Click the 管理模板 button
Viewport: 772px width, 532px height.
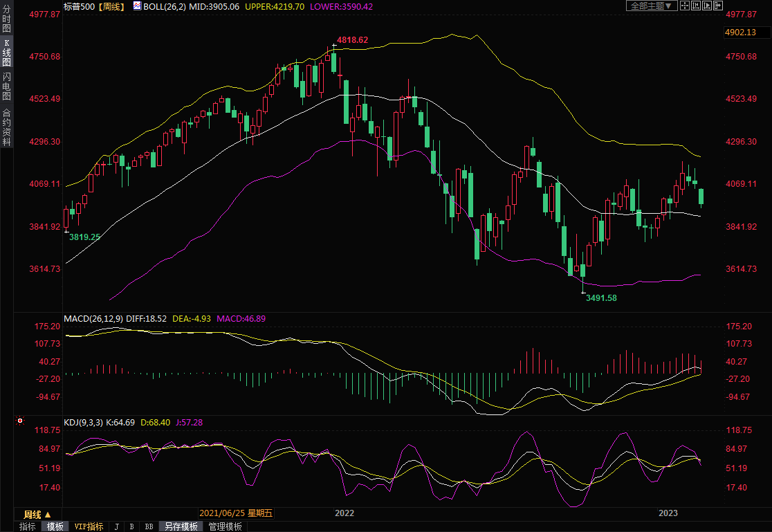(x=226, y=526)
